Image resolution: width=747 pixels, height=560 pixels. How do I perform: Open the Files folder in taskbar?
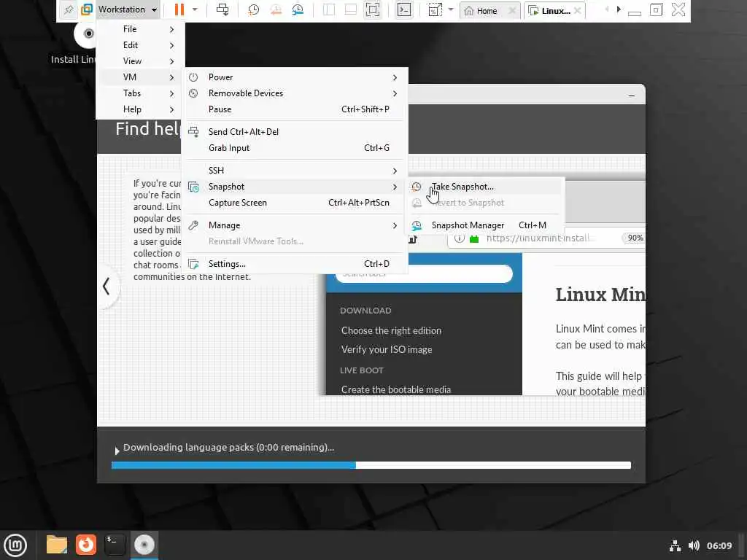(57, 545)
